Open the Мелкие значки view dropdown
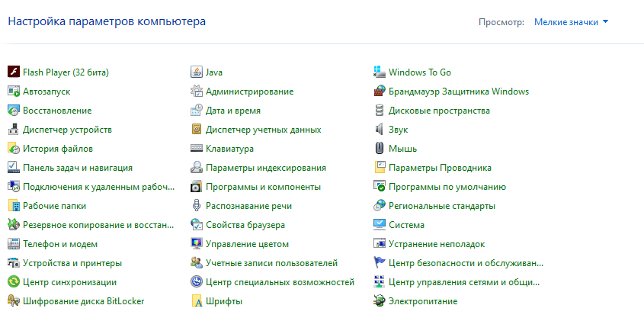 coord(571,22)
